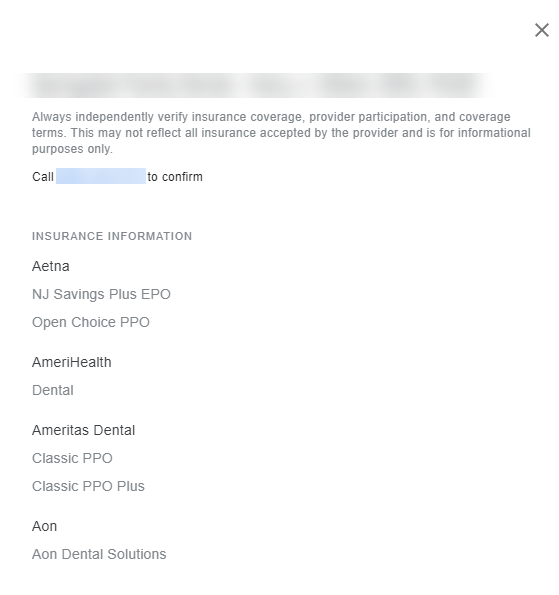
Task: Select the Ameritas Dental heading
Action: click(x=83, y=430)
